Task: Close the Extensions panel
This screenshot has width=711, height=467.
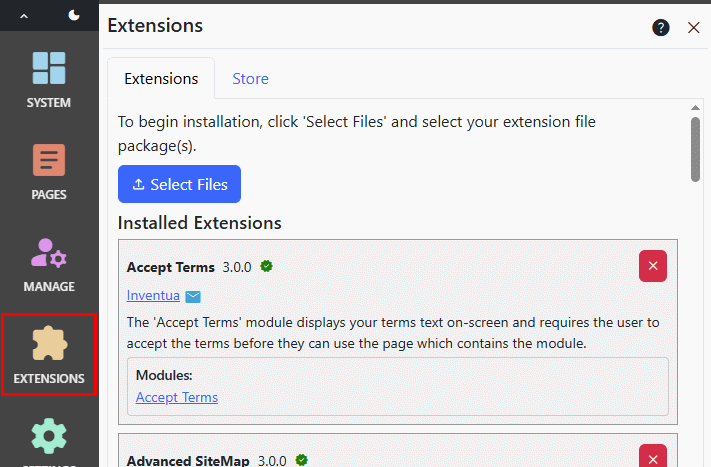Action: click(693, 27)
